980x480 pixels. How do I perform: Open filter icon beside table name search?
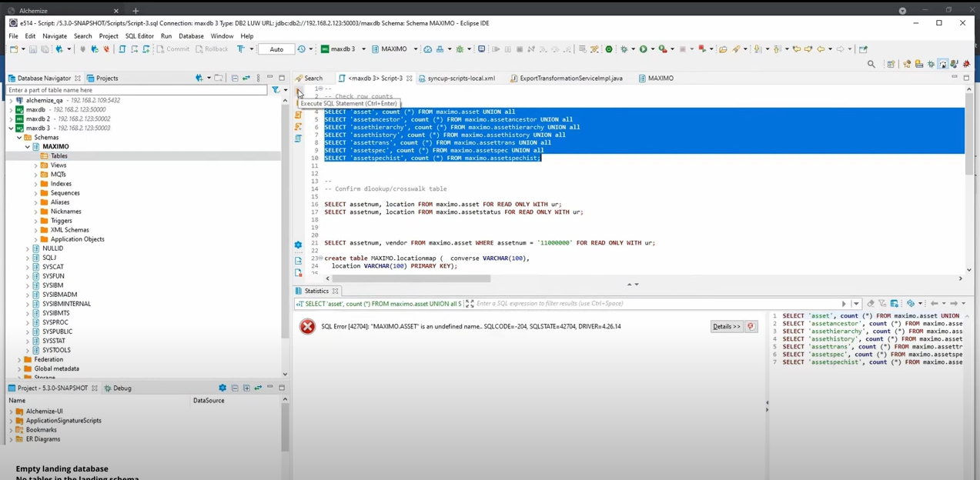(x=275, y=90)
